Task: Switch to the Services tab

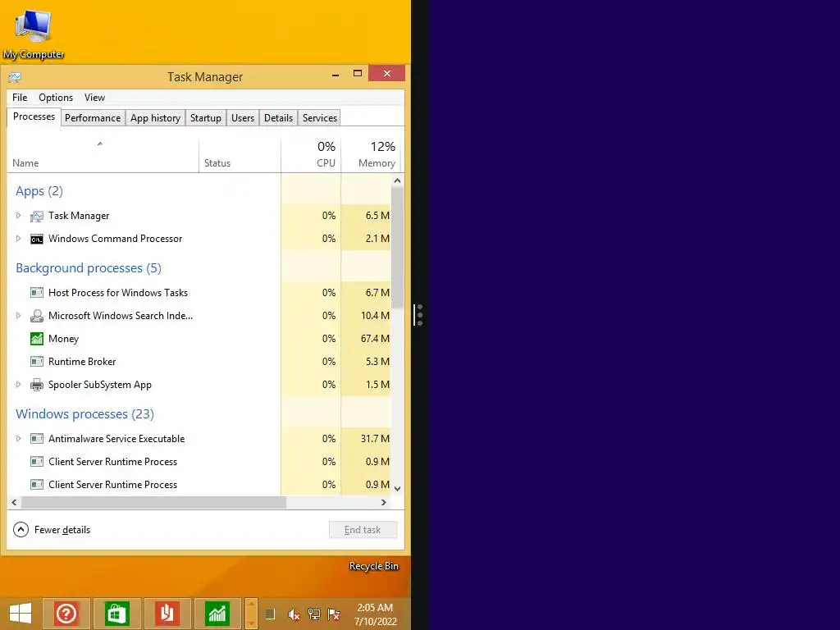Action: pyautogui.click(x=320, y=118)
